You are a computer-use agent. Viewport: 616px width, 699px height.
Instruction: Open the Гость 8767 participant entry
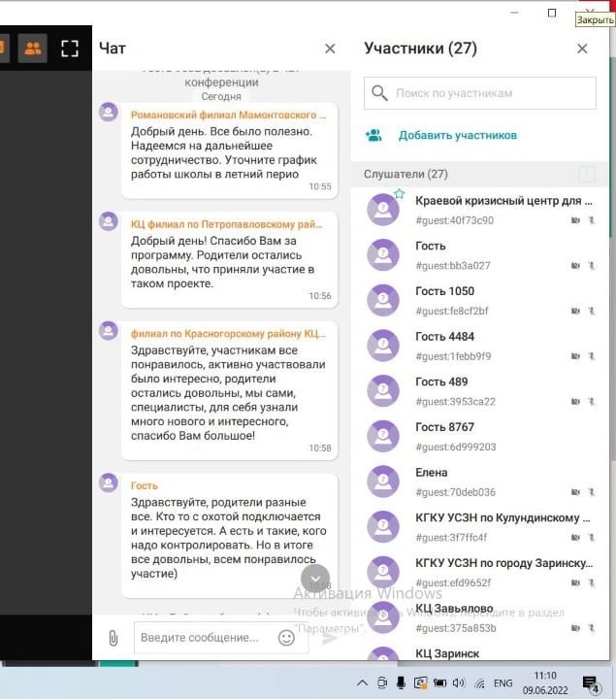pos(480,437)
